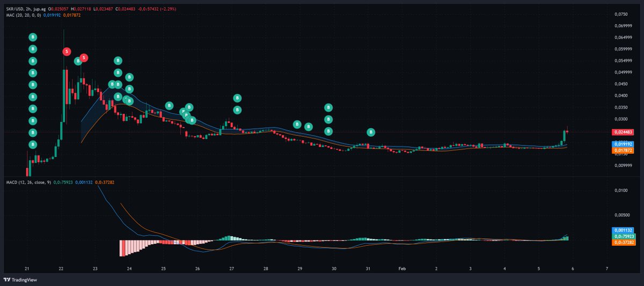The height and width of the screenshot is (286, 644).
Task: Click the date label 28 on the time axis
Action: point(266,268)
